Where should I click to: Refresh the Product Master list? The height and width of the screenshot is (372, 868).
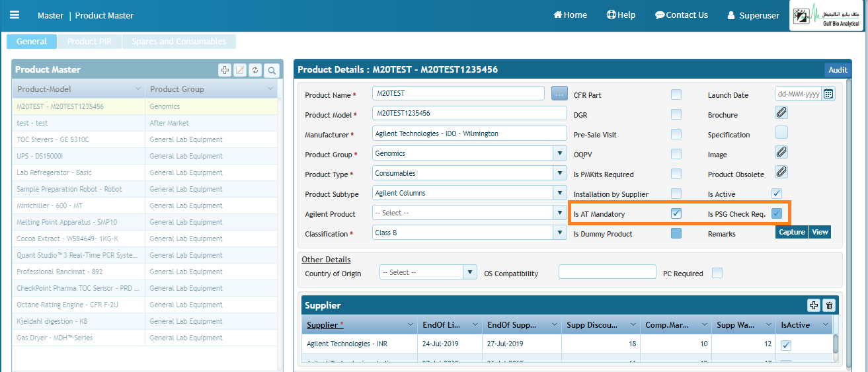point(254,70)
